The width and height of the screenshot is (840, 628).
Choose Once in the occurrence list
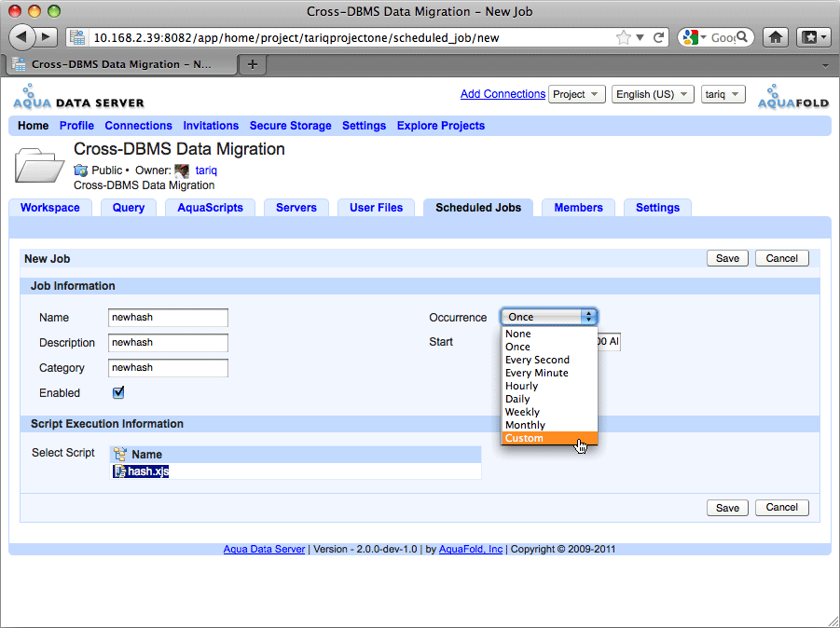pyautogui.click(x=549, y=347)
